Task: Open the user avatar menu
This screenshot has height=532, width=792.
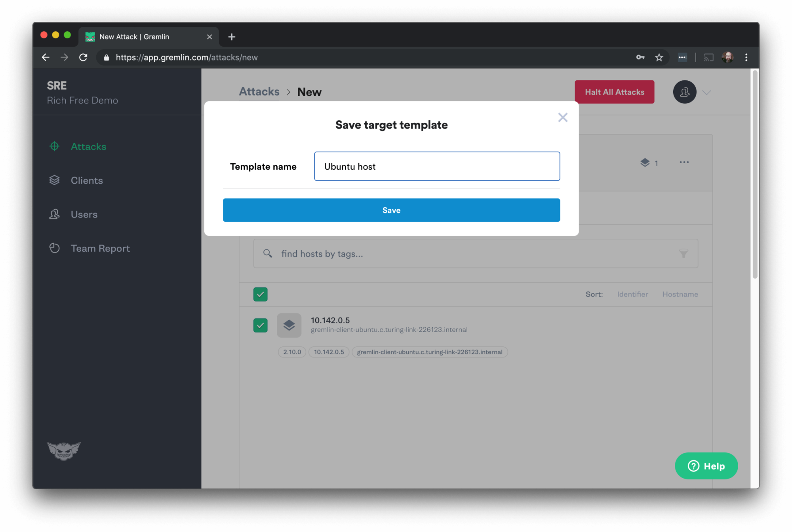Action: (685, 92)
